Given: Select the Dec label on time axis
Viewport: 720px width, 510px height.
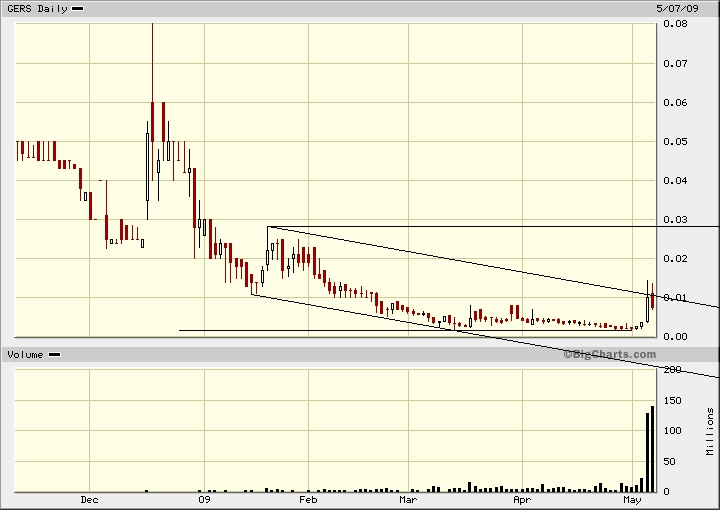Looking at the screenshot, I should (89, 499).
